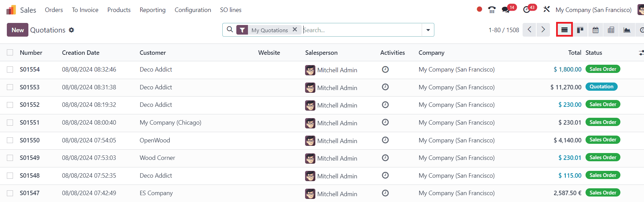The height and width of the screenshot is (202, 644).
Task: Open activity clock for order S01547
Action: tap(385, 193)
